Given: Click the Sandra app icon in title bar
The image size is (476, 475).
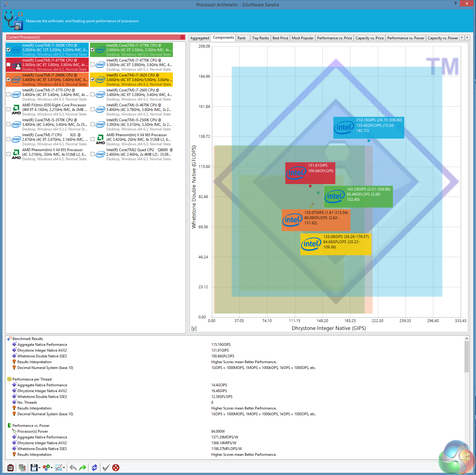Looking at the screenshot, I should coord(5,5).
